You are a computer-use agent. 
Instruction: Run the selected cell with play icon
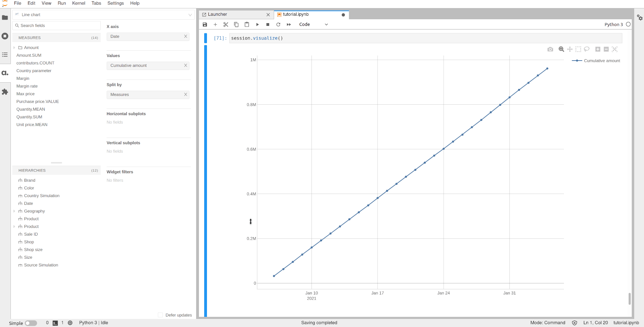(257, 25)
